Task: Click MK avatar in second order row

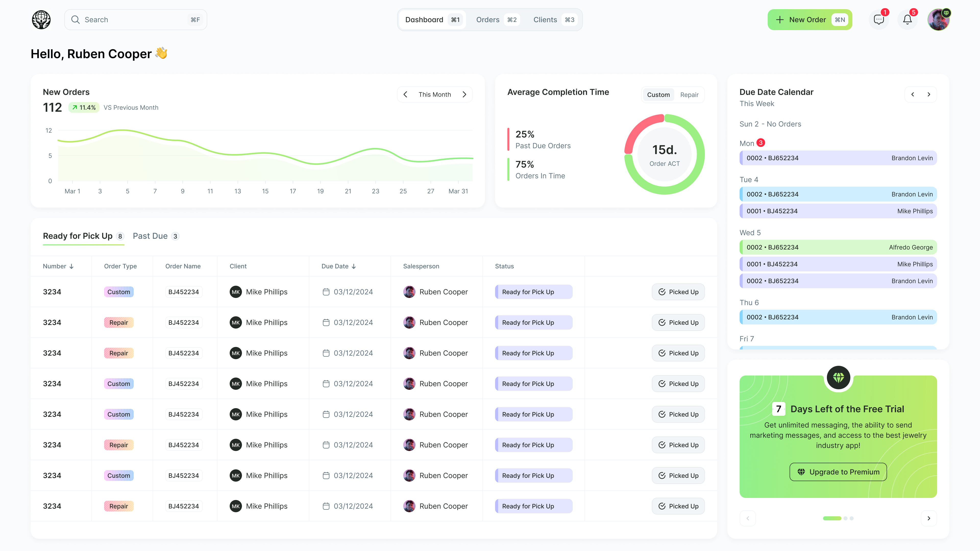Action: [236, 322]
